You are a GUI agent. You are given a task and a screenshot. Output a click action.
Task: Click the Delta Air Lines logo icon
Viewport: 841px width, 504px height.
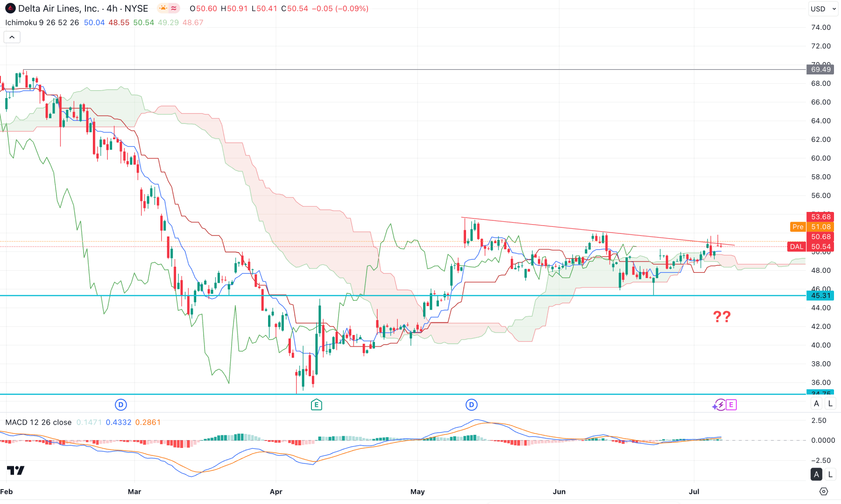[10, 8]
